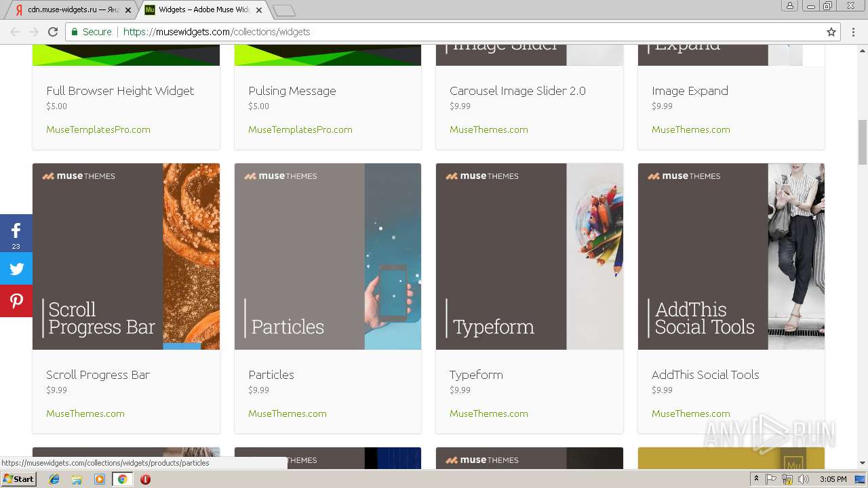The image size is (868, 488).
Task: Click $9.99 price of AddThis Social Tools
Action: 662,390
